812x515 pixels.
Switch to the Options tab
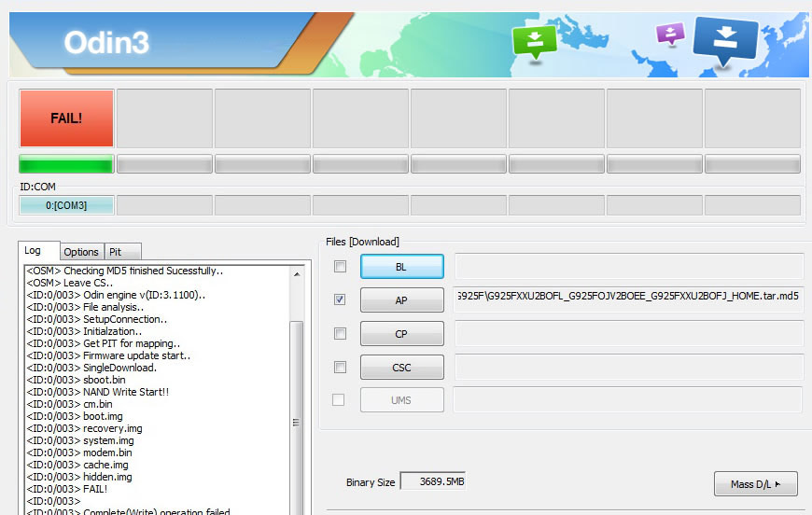point(81,252)
